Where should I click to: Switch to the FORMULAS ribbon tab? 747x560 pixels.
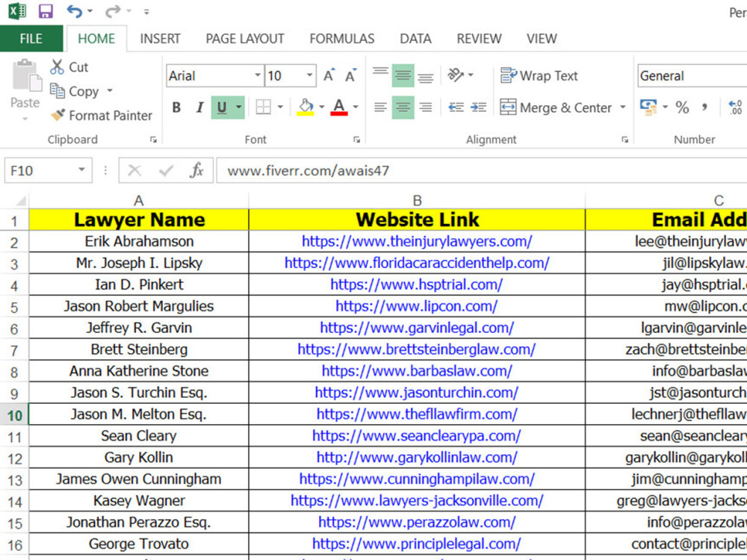pos(341,38)
